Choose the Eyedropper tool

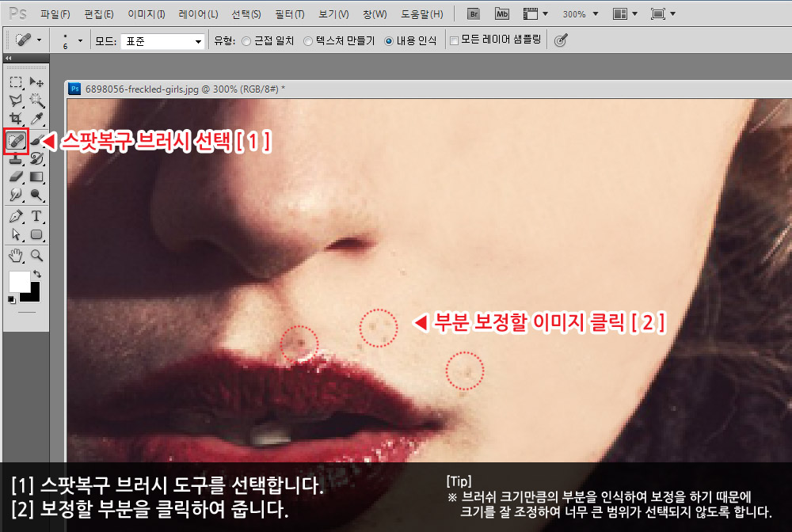tap(36, 120)
